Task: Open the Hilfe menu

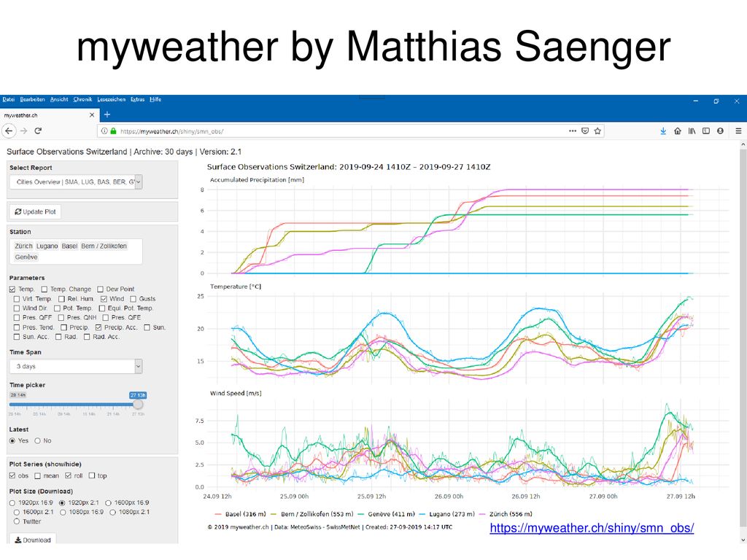Action: [155, 99]
